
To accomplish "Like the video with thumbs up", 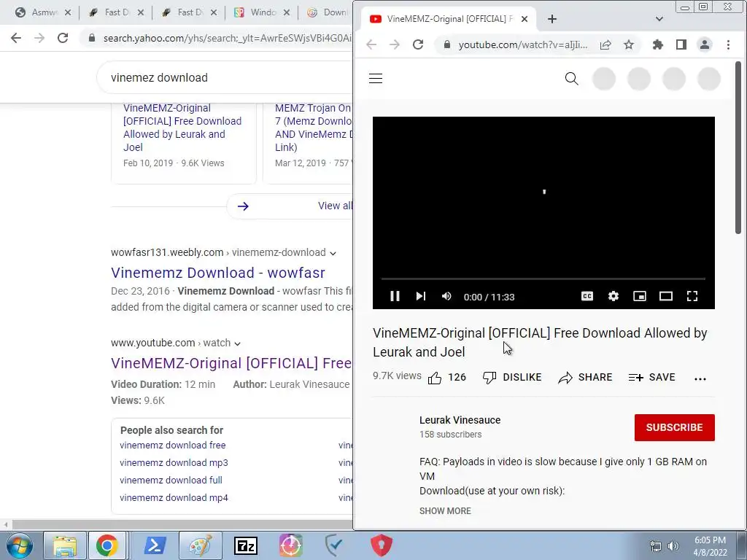I will (446, 378).
